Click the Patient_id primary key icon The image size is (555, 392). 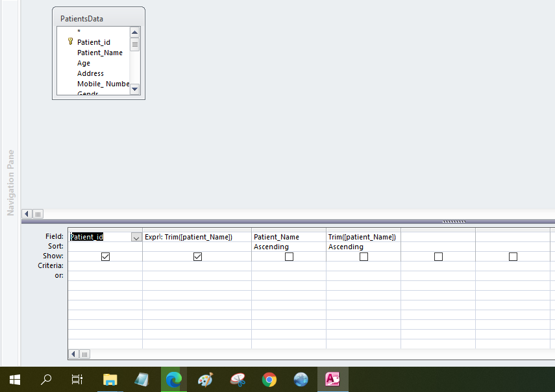tap(70, 42)
